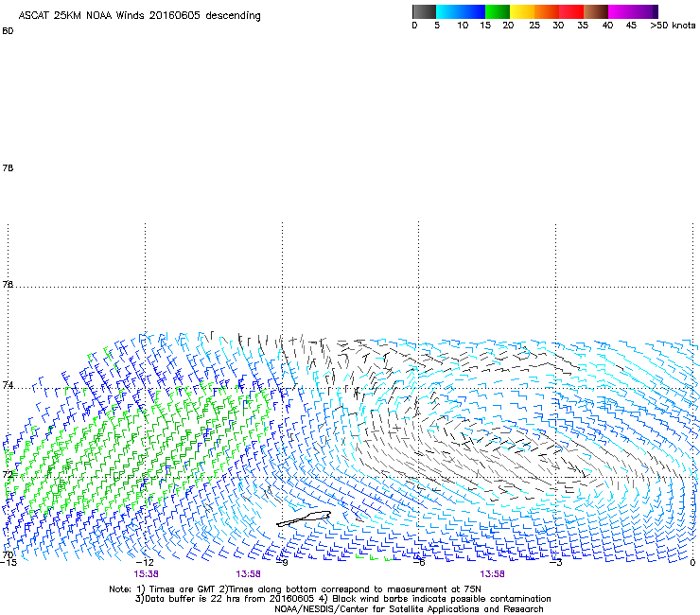Viewport: 700px width, 615px height.
Task: Click the legend label "45"
Action: point(631,26)
